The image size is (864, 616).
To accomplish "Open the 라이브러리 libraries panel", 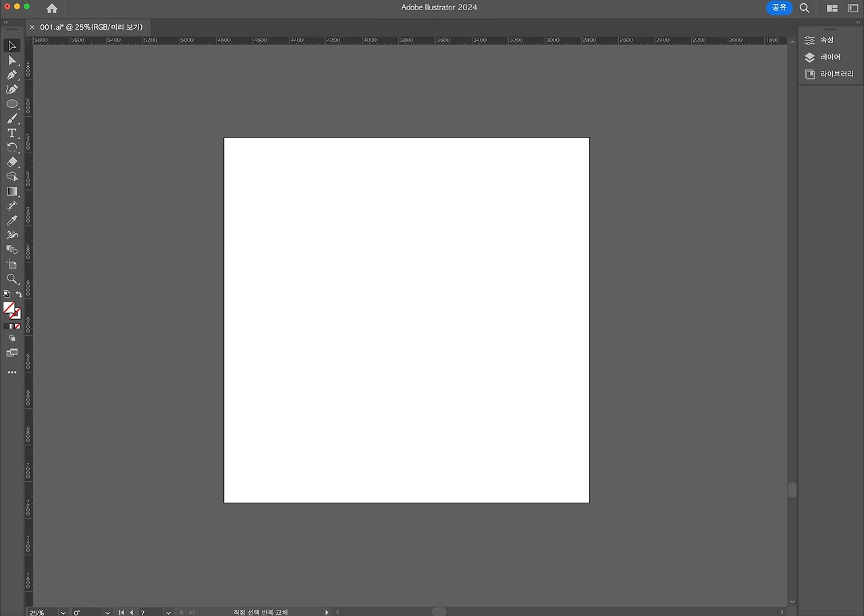I will point(830,74).
